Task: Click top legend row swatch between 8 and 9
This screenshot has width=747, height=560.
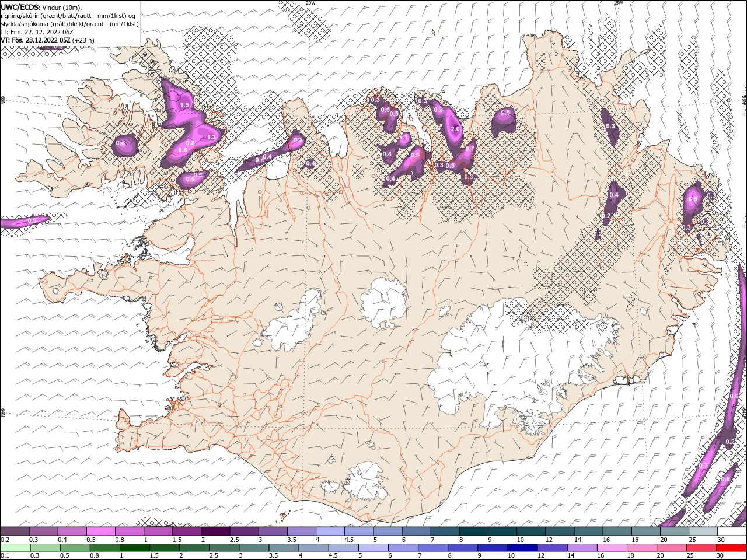Action: pos(474,531)
